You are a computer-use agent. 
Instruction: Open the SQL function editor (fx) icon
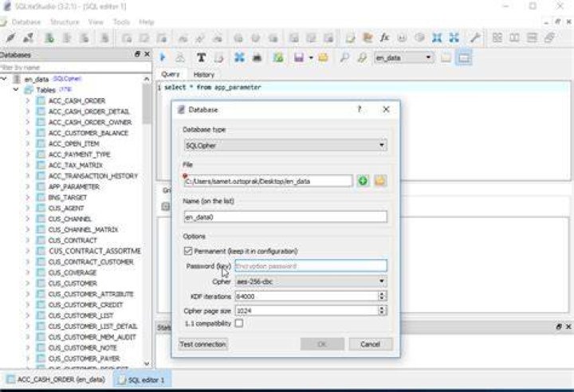[x=384, y=37]
